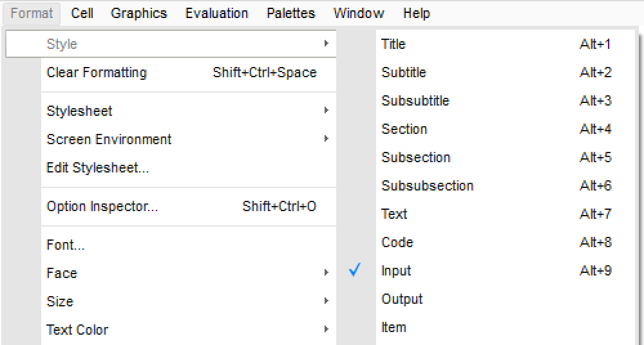
Task: Expand the Size submenu
Action: (60, 302)
